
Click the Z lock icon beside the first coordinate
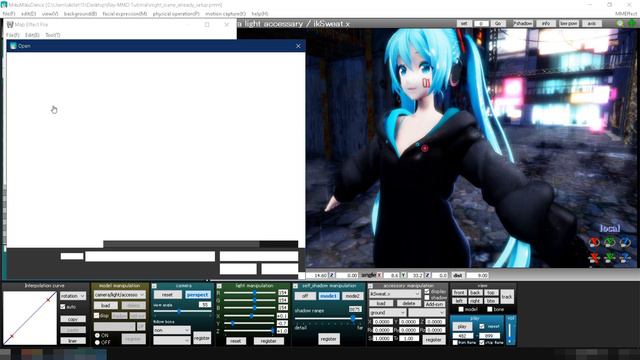tap(332, 276)
